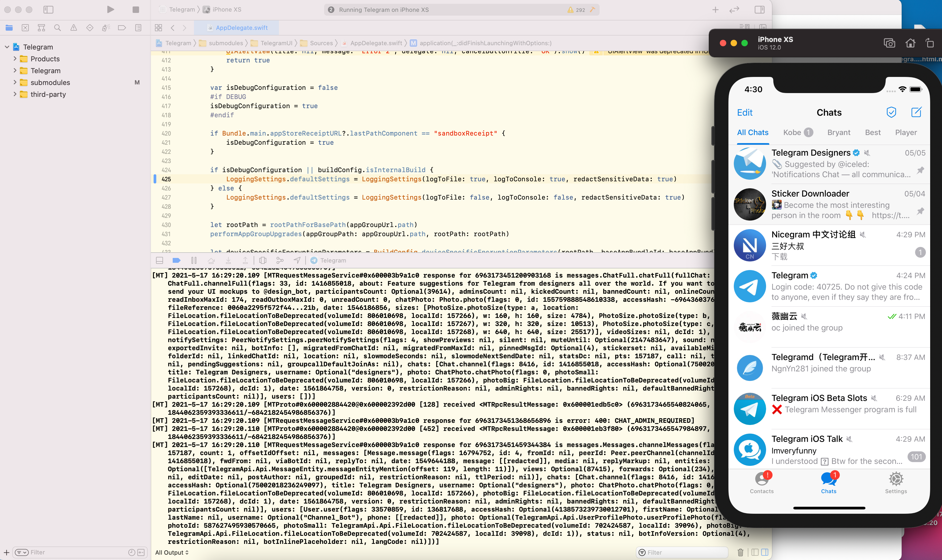Switch to the Bryant folder tab

point(839,132)
